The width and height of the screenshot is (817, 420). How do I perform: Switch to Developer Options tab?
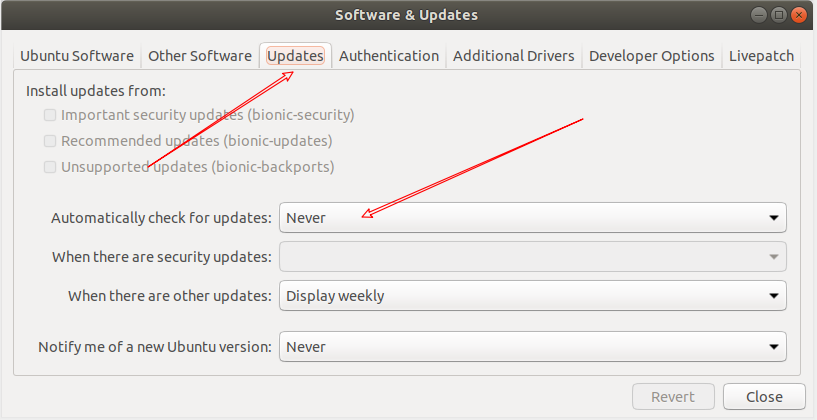click(x=651, y=56)
